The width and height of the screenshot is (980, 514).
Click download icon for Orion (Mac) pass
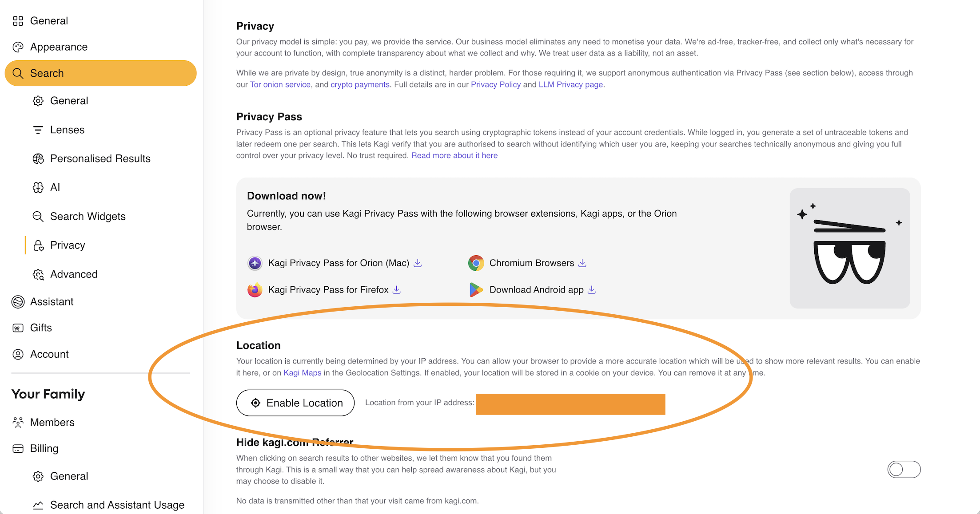(418, 263)
